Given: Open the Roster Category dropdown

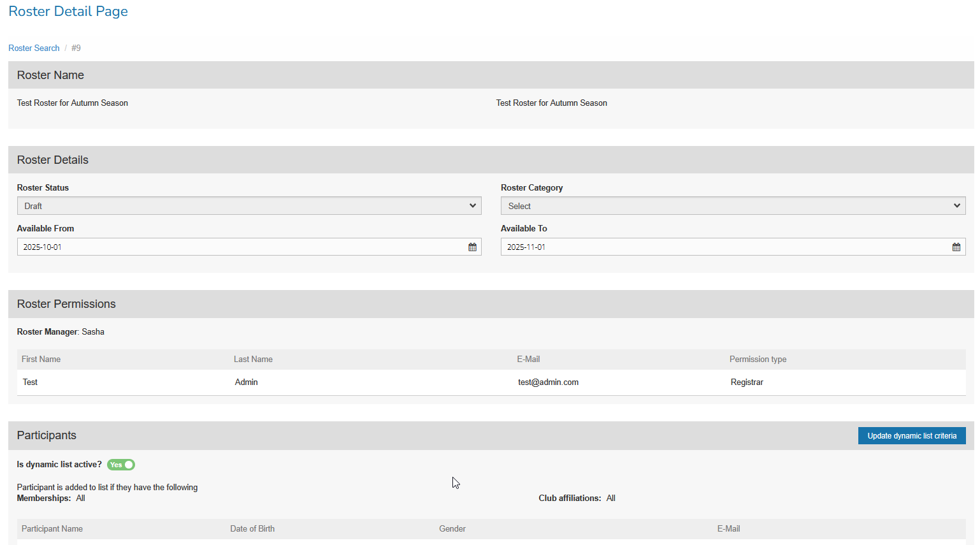Looking at the screenshot, I should [x=733, y=206].
